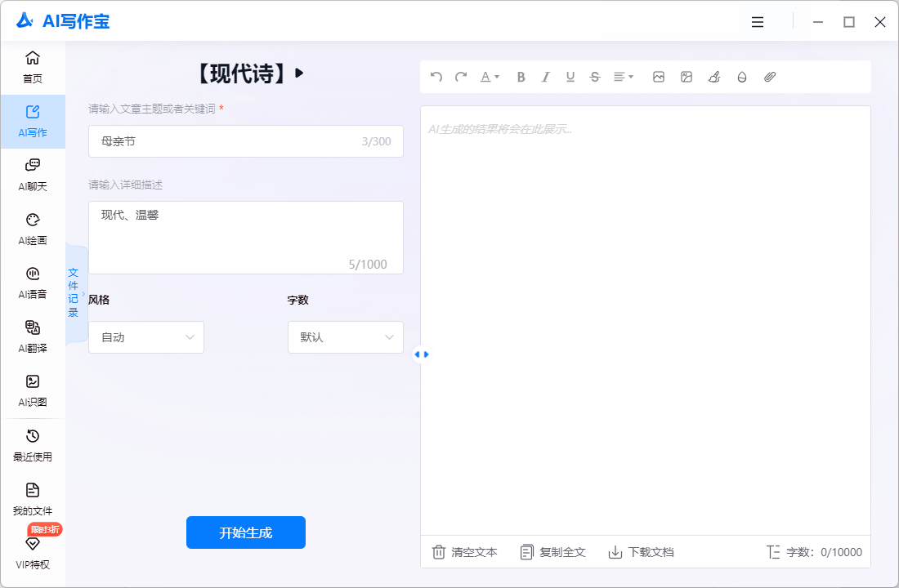Expand the 风格 dropdown set to 自动

(x=146, y=337)
